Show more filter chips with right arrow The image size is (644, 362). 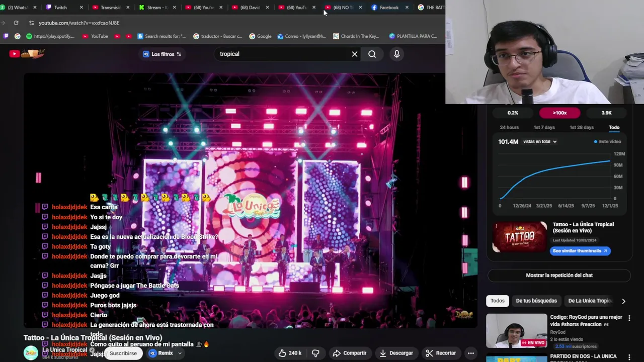[x=623, y=301]
